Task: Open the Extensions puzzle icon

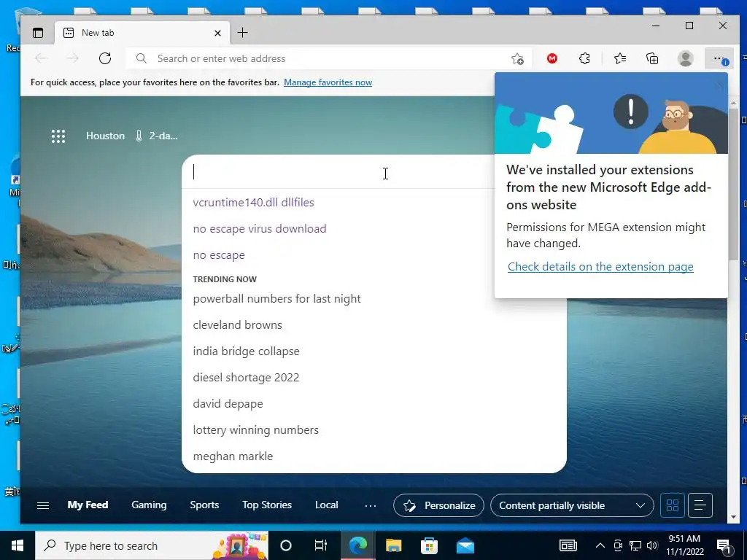Action: (x=584, y=58)
